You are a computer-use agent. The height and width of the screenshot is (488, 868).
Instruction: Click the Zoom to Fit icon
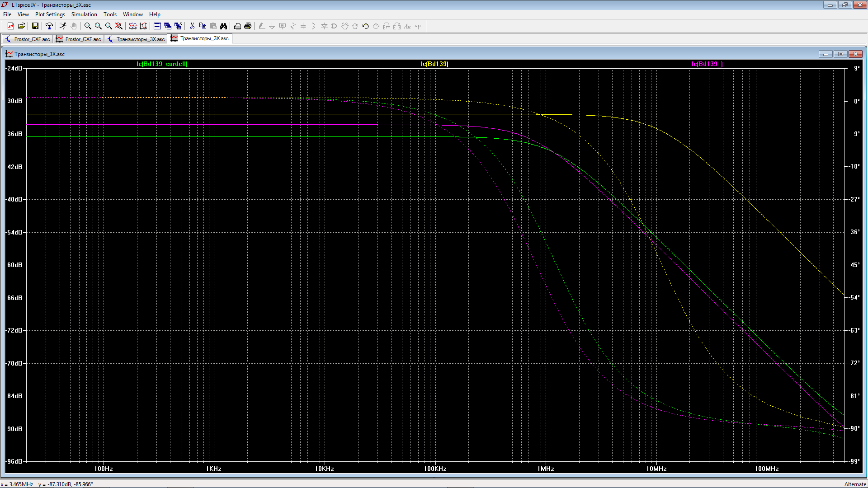point(119,26)
